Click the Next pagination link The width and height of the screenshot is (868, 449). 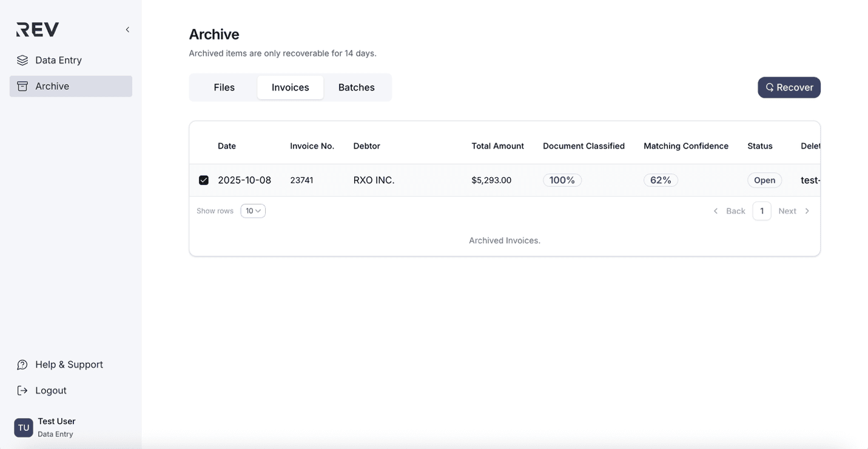[787, 211]
